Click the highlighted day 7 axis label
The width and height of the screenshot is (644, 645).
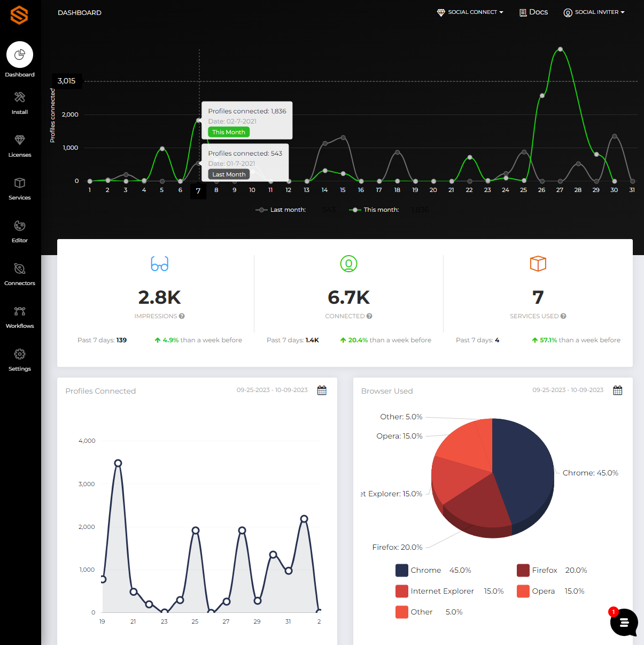click(x=198, y=191)
